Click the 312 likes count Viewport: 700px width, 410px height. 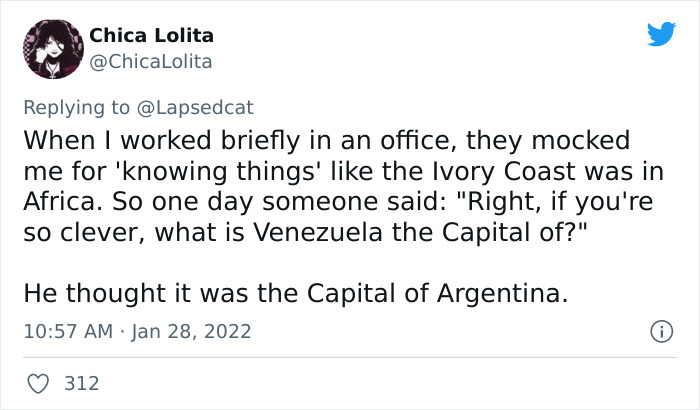click(x=80, y=383)
